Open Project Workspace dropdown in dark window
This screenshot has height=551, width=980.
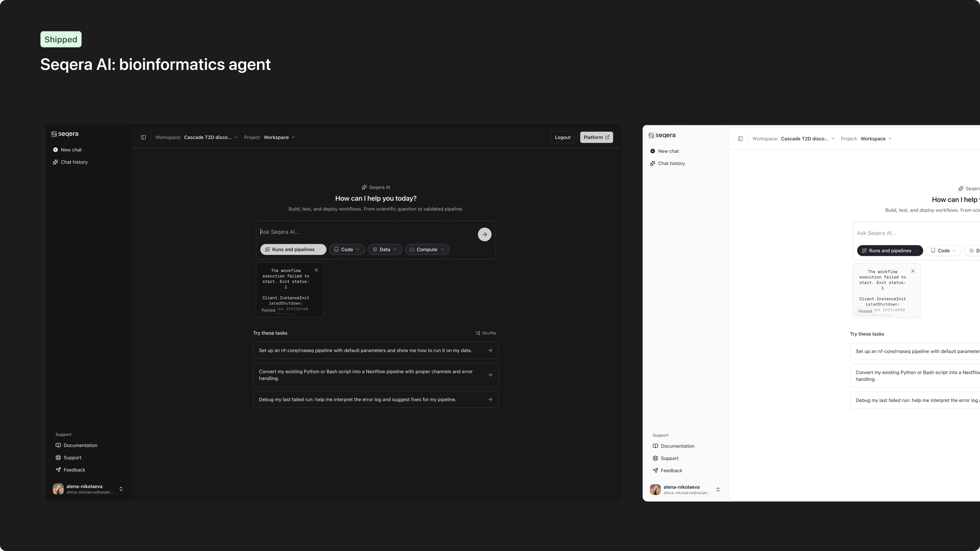tap(269, 137)
